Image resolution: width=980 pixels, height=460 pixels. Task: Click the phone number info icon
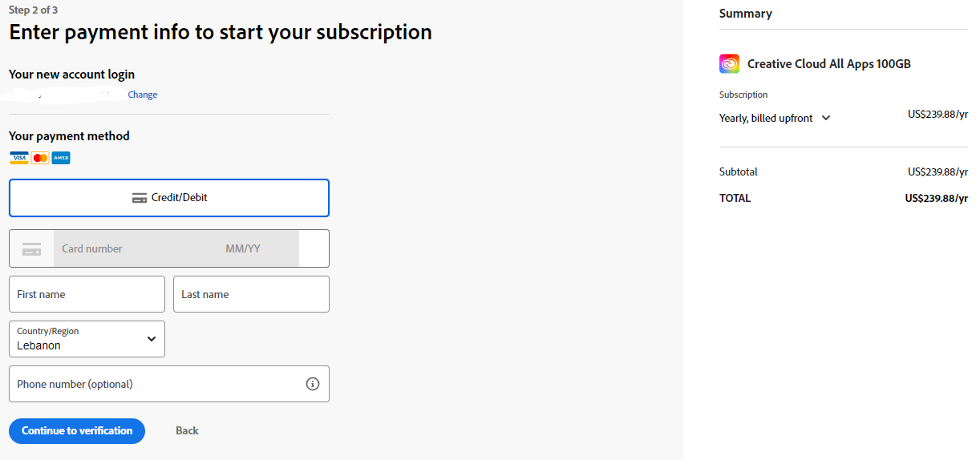[313, 384]
